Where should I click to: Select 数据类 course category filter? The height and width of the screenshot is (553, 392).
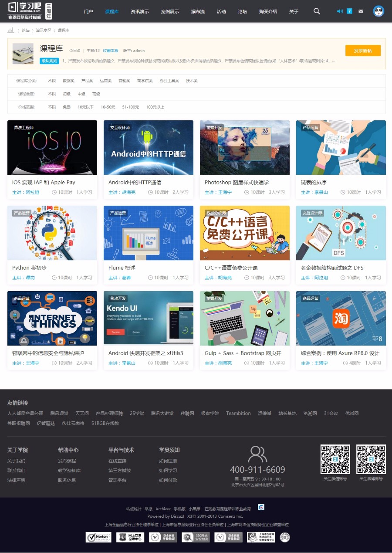pos(68,81)
